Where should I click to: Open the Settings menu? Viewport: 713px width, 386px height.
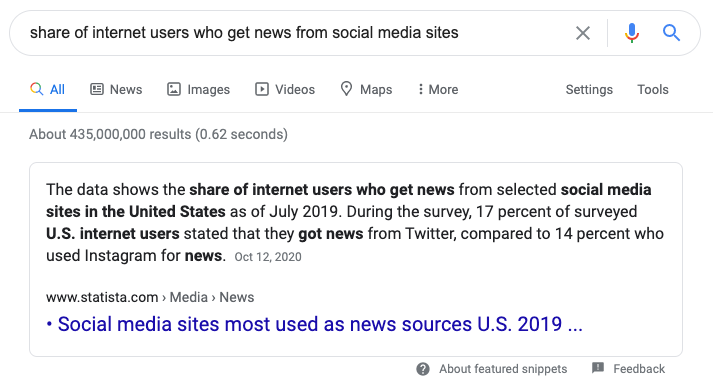point(589,90)
